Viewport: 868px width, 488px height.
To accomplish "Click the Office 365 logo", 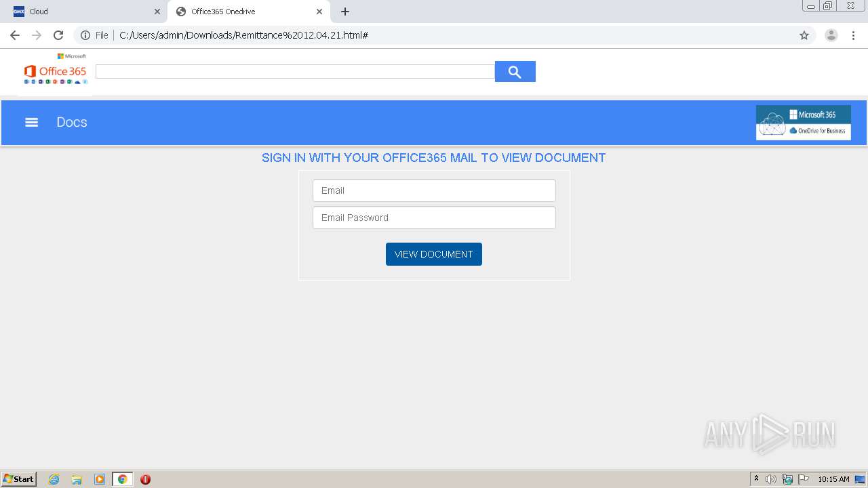I will (56, 69).
